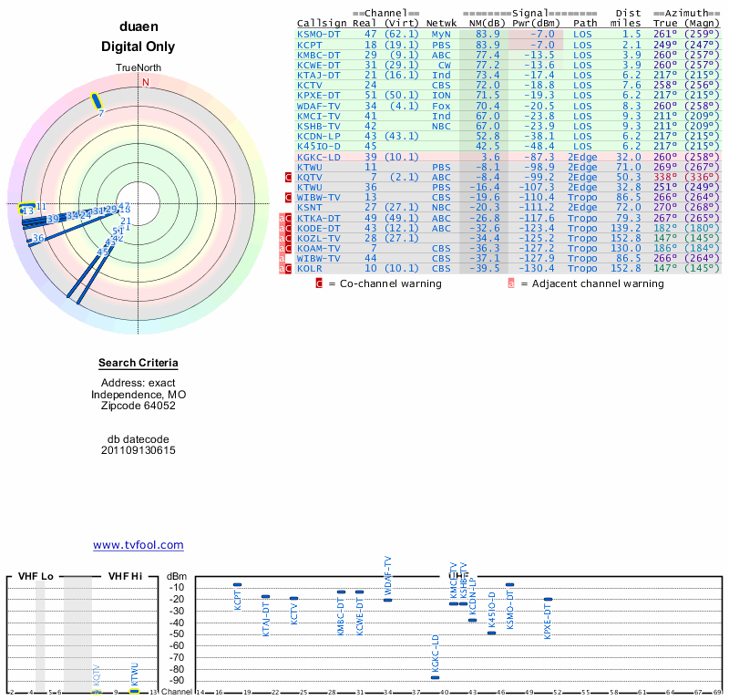Click the MyN network label
Viewport: 729px width, 700px height.
coord(441,34)
